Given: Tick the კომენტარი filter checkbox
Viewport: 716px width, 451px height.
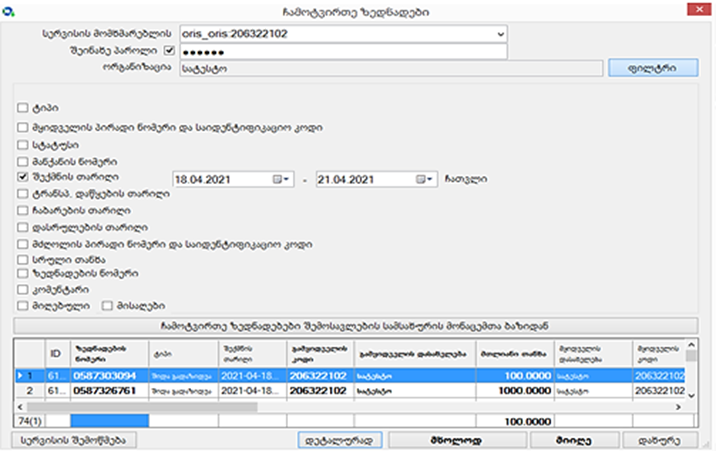Looking at the screenshot, I should pos(23,289).
